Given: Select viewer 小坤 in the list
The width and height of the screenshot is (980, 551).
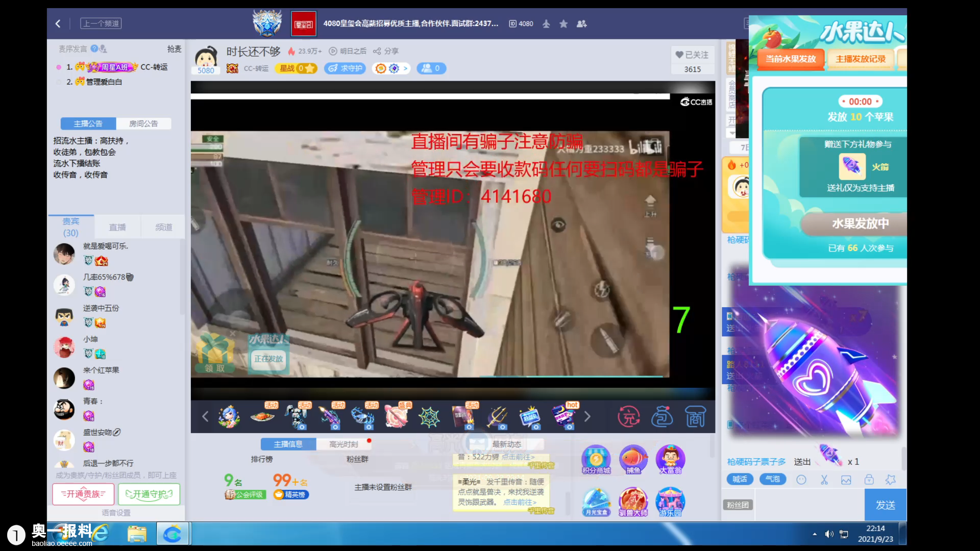Looking at the screenshot, I should click(x=116, y=347).
